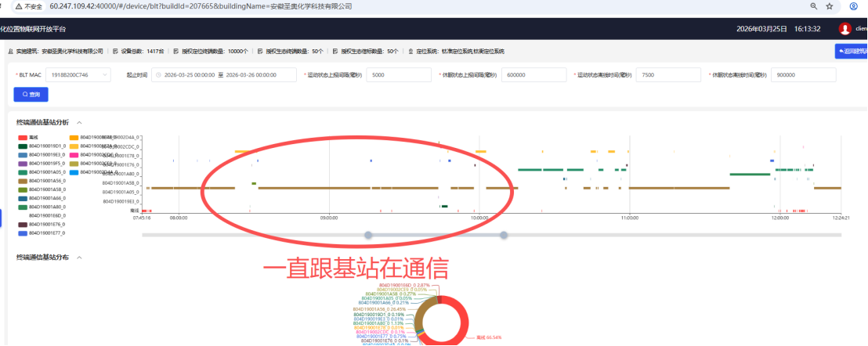Click the icon beside 授权生态终端数量
The height and width of the screenshot is (346, 868).
click(x=260, y=52)
